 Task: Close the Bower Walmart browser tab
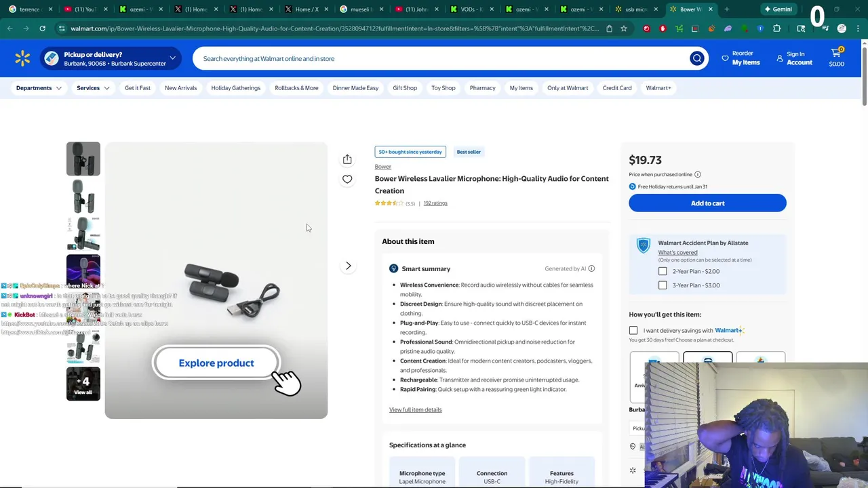(711, 9)
